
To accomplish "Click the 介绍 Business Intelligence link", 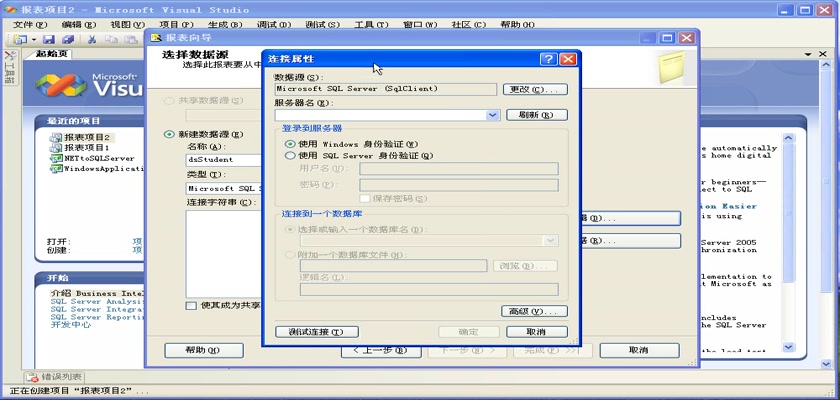I will [96, 293].
